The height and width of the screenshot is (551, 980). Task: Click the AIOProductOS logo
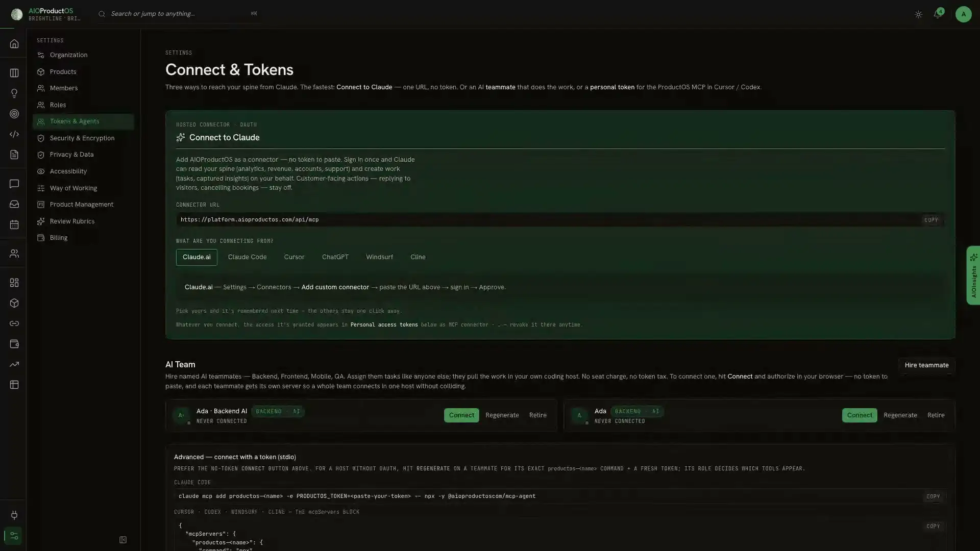coord(17,14)
